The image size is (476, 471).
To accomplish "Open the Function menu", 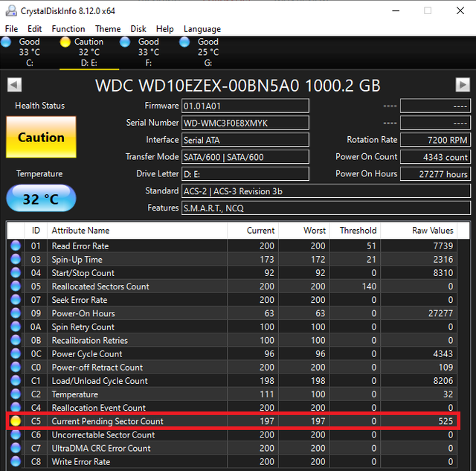I will point(68,29).
